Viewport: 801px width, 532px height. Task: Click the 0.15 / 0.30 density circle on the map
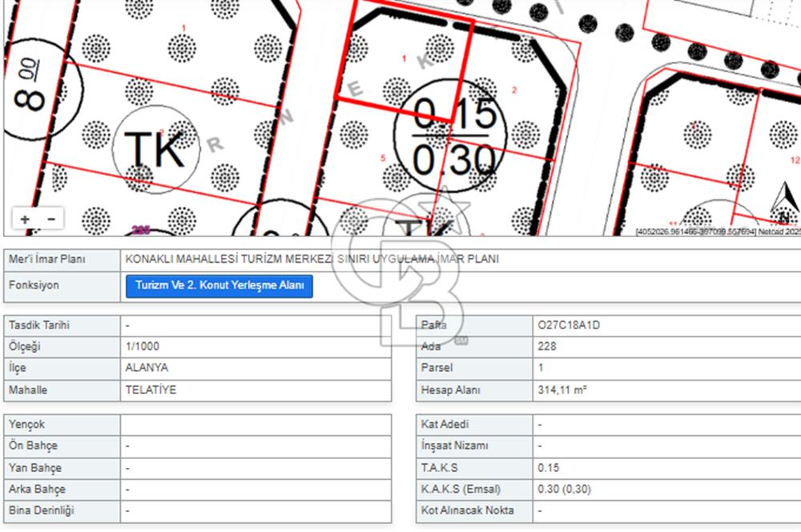tap(450, 135)
